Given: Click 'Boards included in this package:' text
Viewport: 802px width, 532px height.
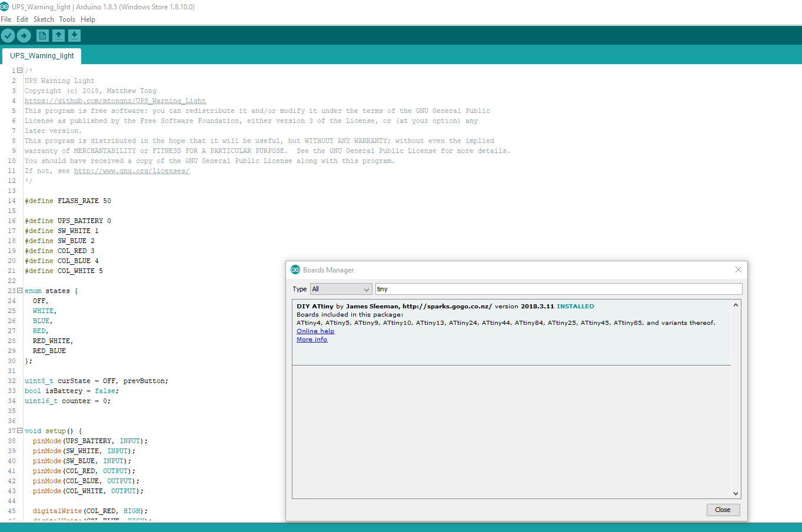Looking at the screenshot, I should (350, 314).
